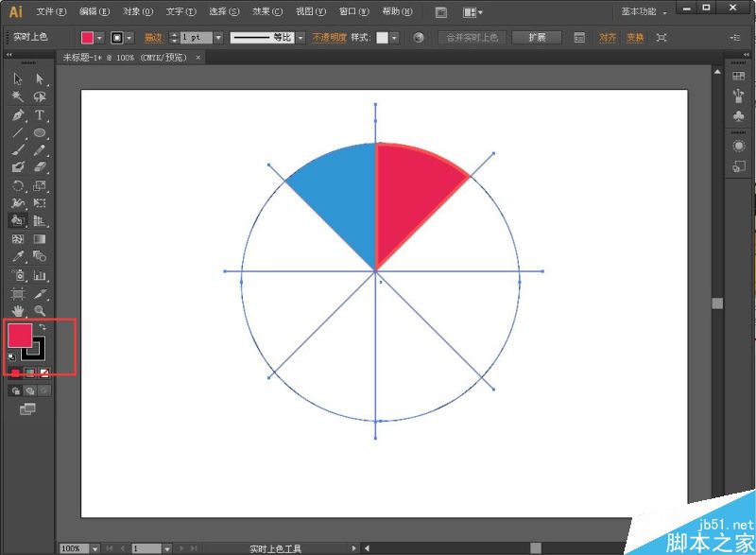Select the Mesh tool

pos(18,239)
